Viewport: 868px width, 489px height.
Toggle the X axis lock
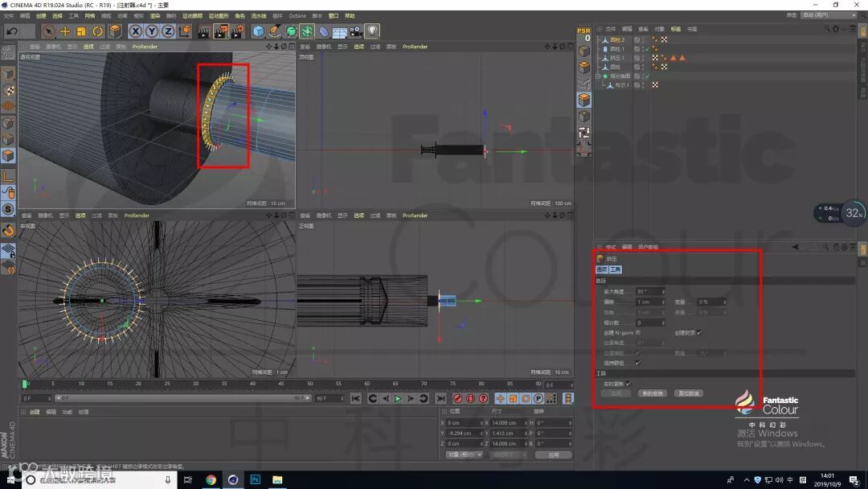coord(136,31)
